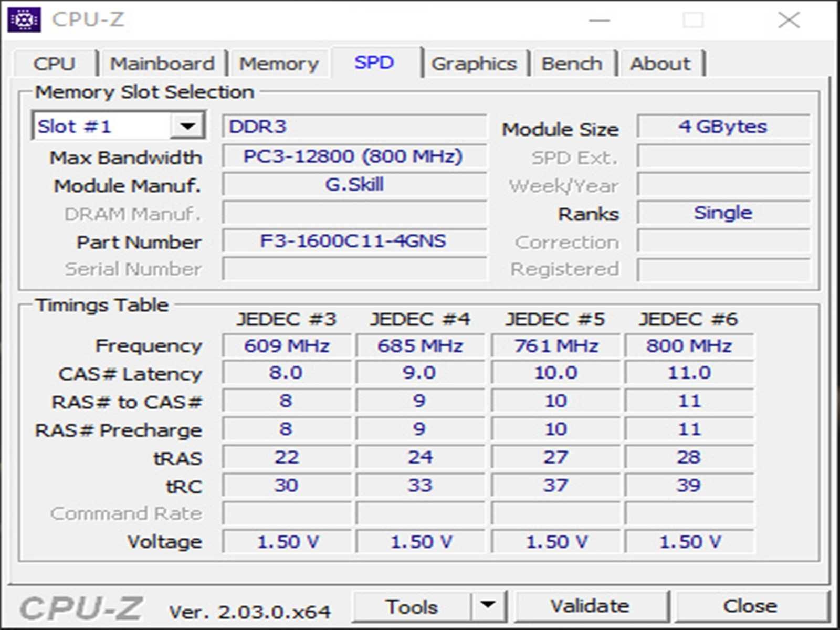The width and height of the screenshot is (840, 630).
Task: Click the empty JEDEC #3 Command Rate cell
Action: (x=287, y=513)
